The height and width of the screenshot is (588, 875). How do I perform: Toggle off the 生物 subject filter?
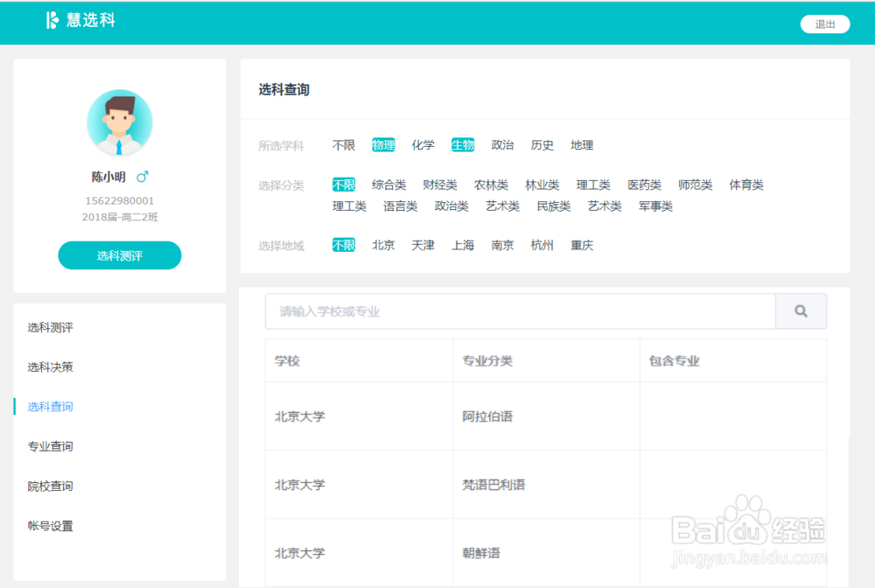pyautogui.click(x=463, y=144)
